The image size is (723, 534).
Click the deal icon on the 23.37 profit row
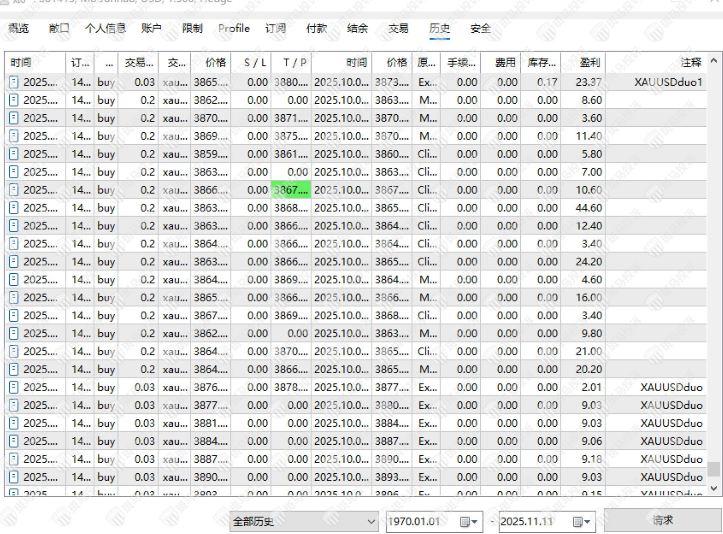pos(14,82)
